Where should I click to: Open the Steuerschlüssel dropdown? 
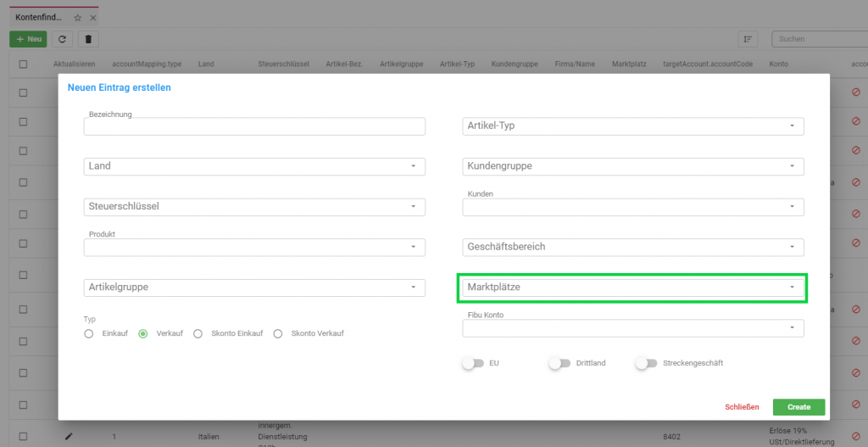(254, 207)
